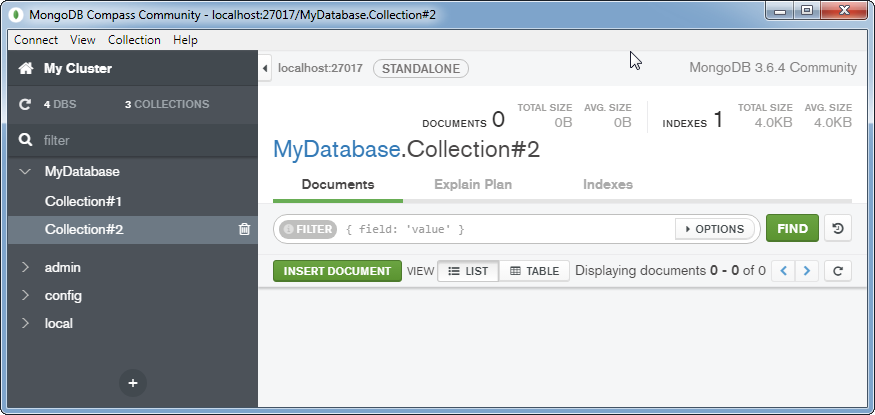Viewport: 875px width, 415px height.
Task: Switch to TABLE view
Action: click(534, 271)
